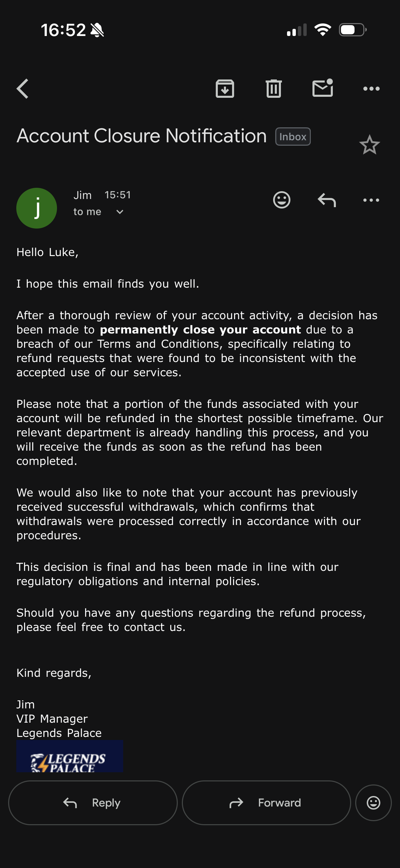Screen dimensions: 400x868
Task: Mark email as unread with the envelope icon
Action: point(323,88)
